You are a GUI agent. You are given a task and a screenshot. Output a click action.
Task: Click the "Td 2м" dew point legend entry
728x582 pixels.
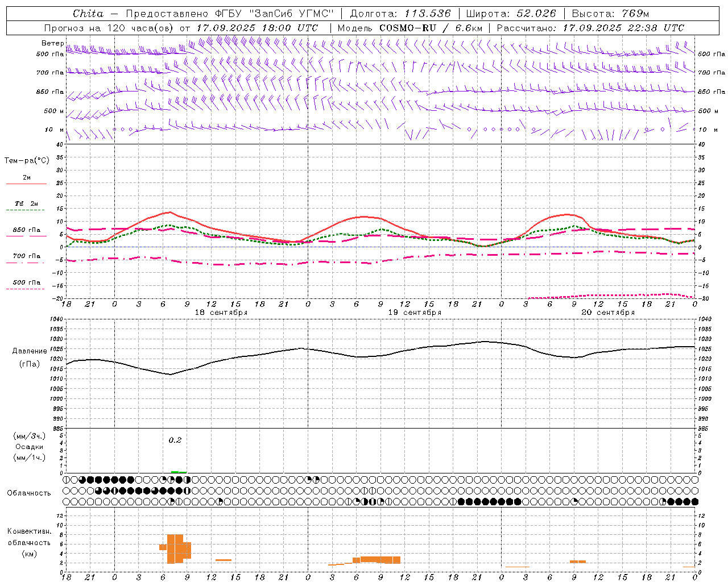(x=26, y=203)
